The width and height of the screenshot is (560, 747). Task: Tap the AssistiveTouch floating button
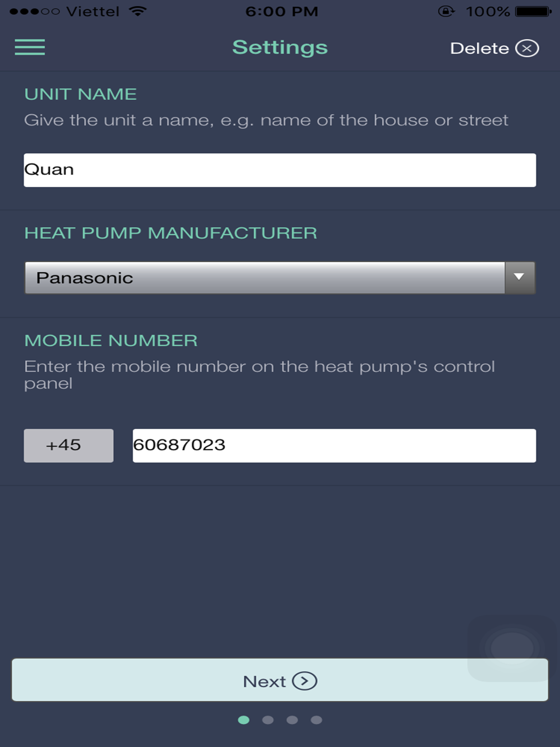(512, 648)
